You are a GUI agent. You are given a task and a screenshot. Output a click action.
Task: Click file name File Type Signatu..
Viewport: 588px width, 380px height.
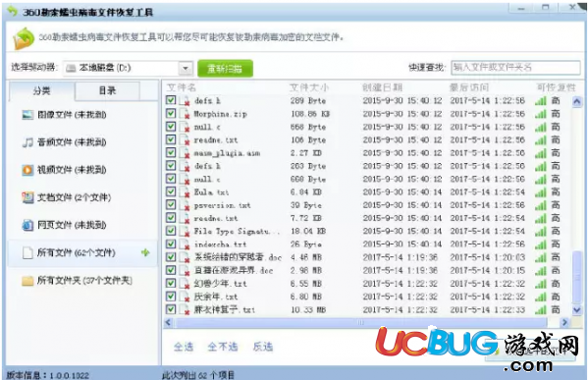point(237,232)
